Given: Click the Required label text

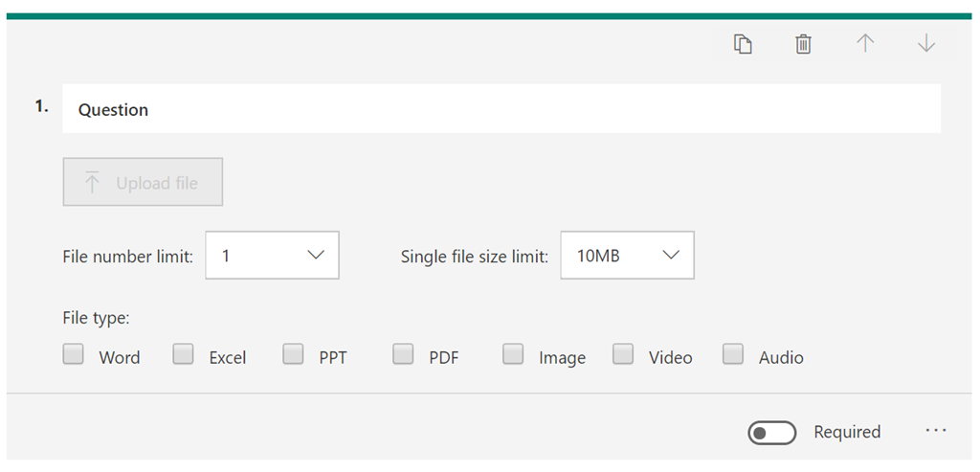Looking at the screenshot, I should click(x=847, y=432).
